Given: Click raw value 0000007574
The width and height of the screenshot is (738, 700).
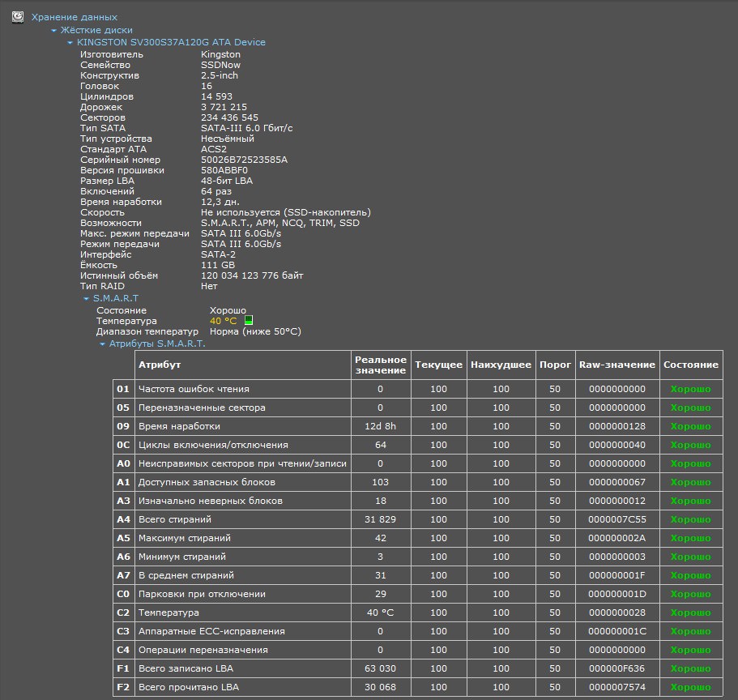Looking at the screenshot, I should (x=617, y=687).
